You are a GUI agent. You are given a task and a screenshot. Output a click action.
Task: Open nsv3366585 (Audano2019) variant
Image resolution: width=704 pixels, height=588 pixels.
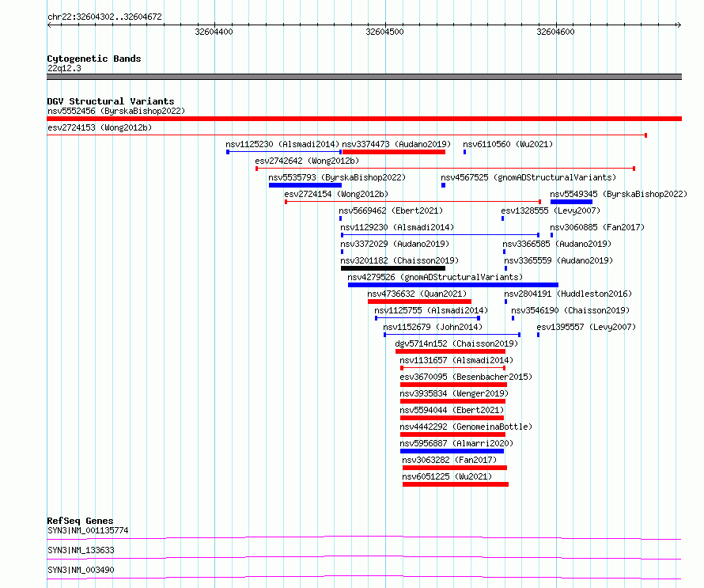point(557,244)
